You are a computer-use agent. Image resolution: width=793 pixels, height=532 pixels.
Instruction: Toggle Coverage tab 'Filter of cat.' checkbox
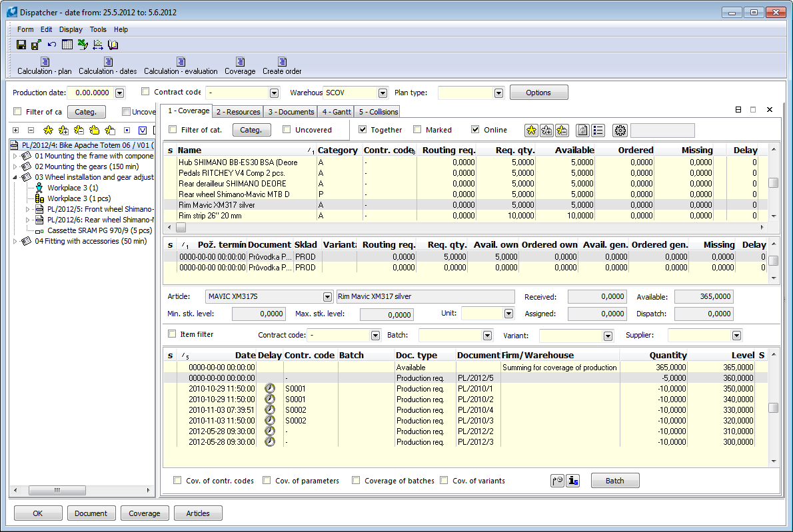click(173, 129)
